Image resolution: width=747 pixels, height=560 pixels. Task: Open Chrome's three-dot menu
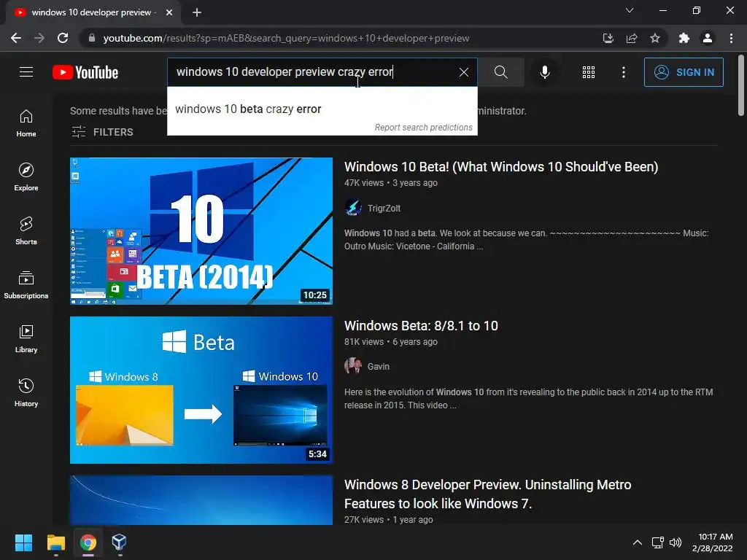731,38
